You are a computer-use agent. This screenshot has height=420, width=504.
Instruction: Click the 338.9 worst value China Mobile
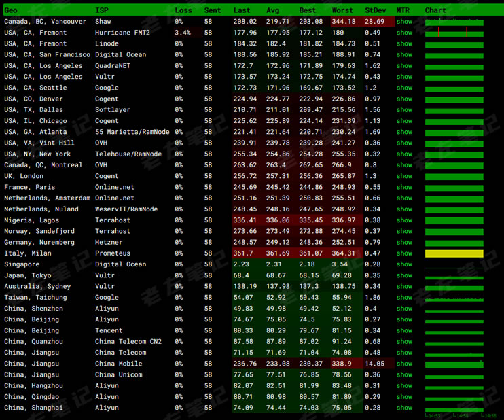coord(342,364)
